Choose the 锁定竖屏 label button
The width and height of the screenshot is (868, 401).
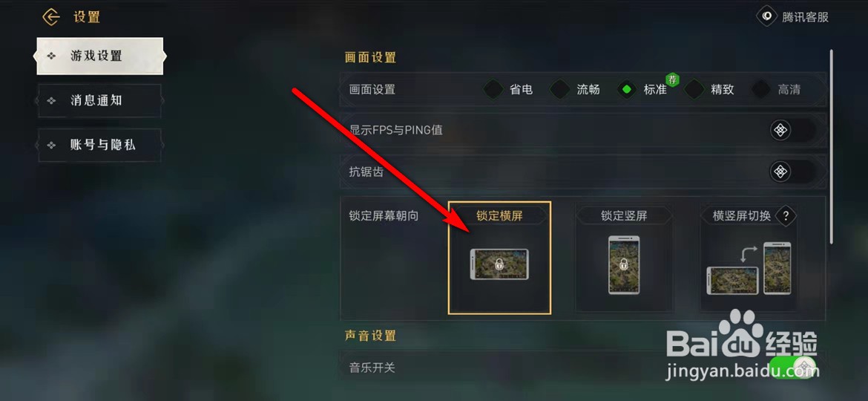coord(624,215)
